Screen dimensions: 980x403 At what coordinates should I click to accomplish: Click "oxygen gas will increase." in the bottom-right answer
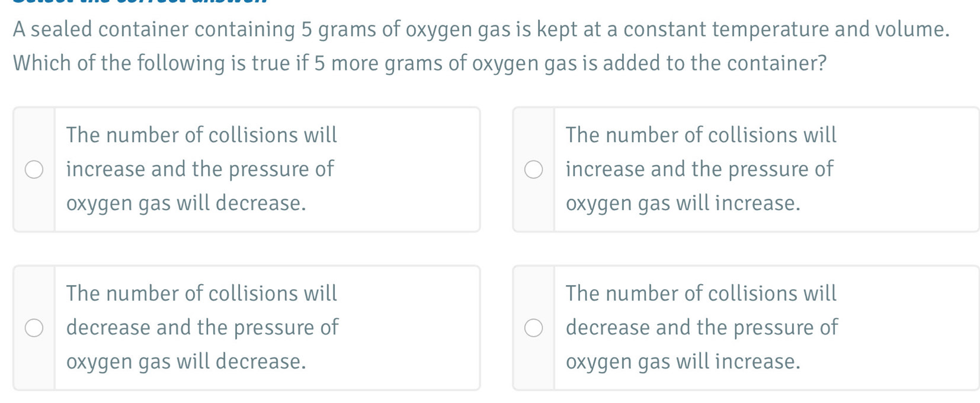point(683,362)
